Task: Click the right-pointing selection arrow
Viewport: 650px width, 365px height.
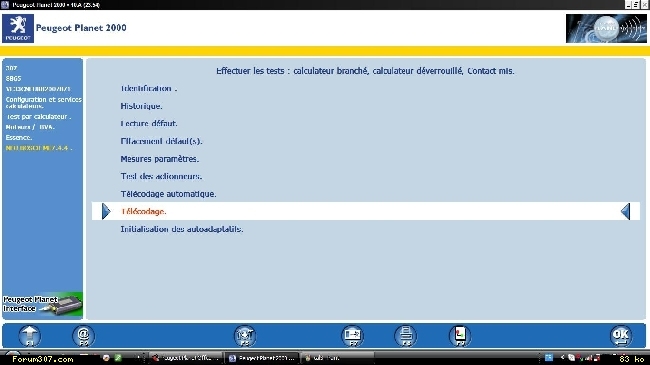Action: tap(106, 212)
